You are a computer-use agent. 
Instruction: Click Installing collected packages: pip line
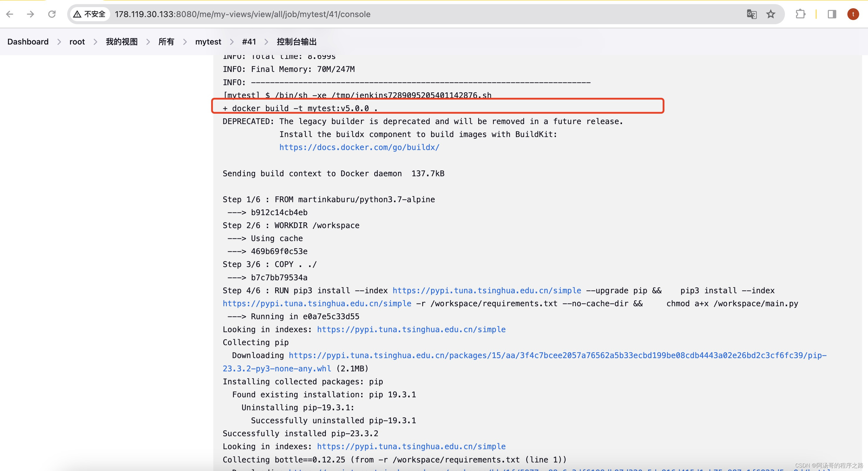tap(303, 382)
